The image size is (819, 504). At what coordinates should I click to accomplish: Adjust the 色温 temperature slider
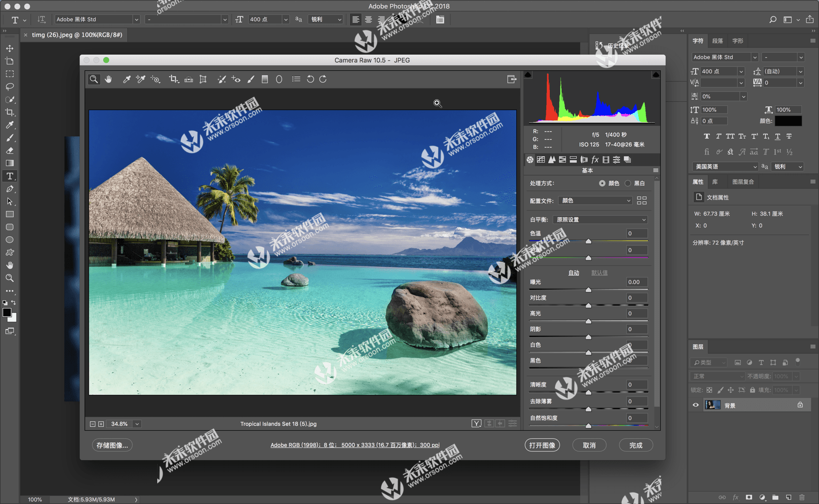point(589,241)
